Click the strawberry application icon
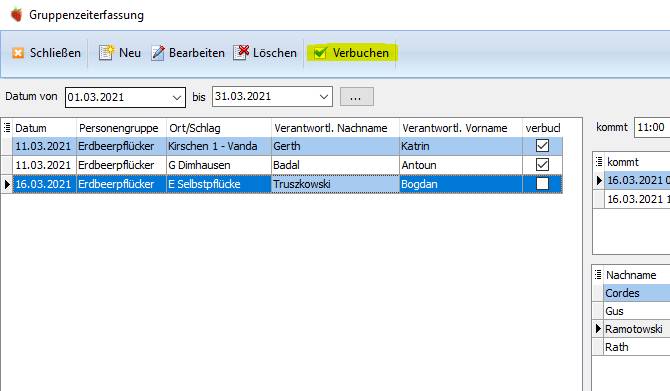The image size is (670, 391). click(x=17, y=15)
